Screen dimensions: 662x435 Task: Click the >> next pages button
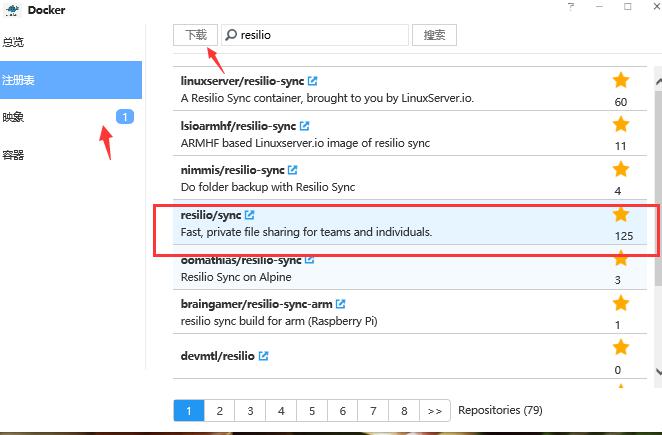coord(434,410)
